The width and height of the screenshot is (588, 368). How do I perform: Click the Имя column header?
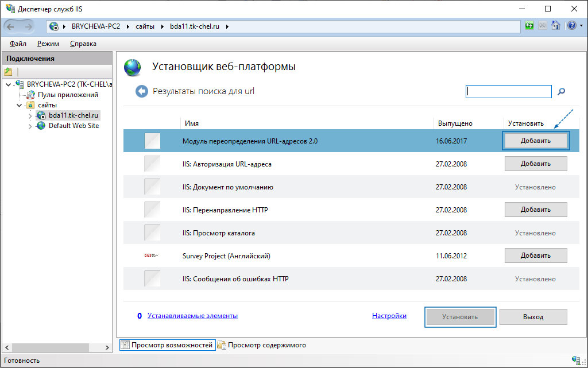tap(192, 123)
